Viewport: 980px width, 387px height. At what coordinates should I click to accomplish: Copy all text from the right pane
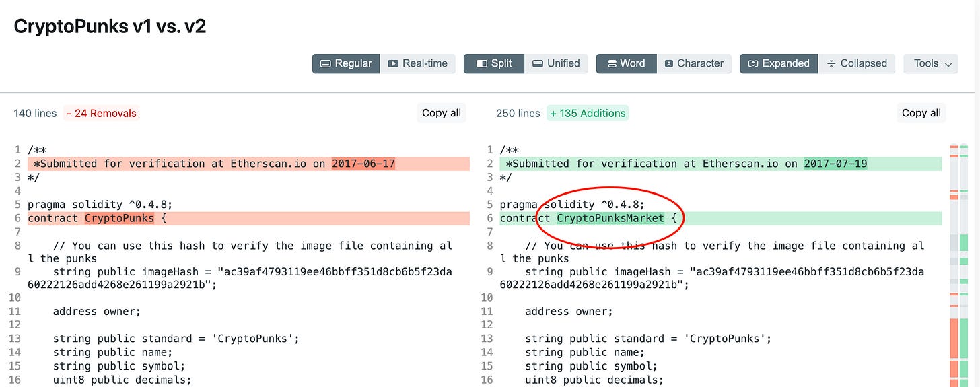coord(921,113)
